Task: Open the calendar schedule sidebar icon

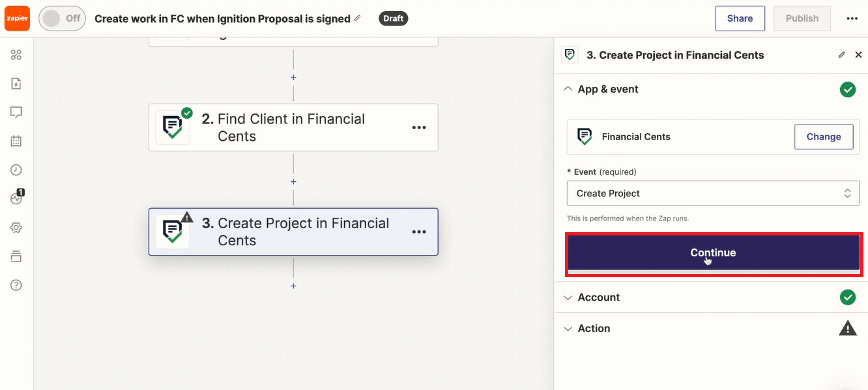Action: [16, 141]
